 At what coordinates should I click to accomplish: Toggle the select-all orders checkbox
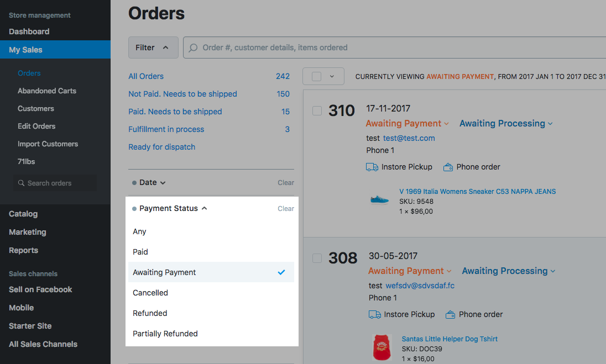pyautogui.click(x=317, y=76)
